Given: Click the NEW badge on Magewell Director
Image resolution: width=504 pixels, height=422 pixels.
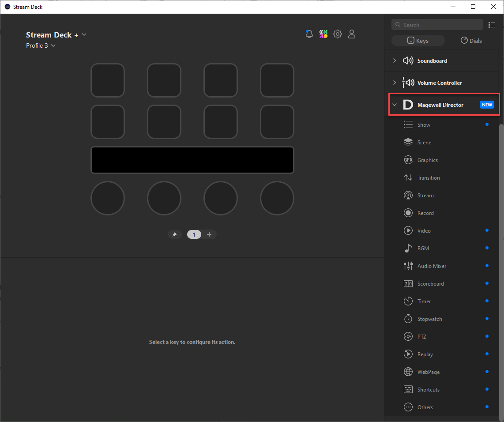Looking at the screenshot, I should pos(487,105).
